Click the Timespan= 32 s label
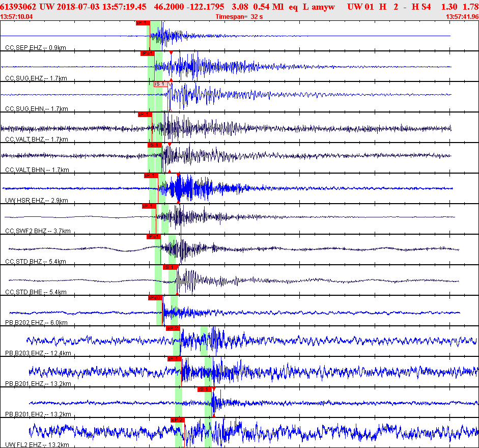The width and height of the screenshot is (479, 448). 239,16
